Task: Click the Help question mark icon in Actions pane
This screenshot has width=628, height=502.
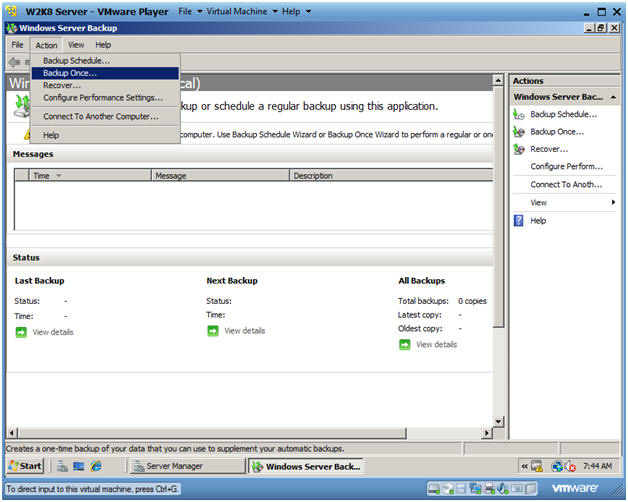Action: [519, 221]
